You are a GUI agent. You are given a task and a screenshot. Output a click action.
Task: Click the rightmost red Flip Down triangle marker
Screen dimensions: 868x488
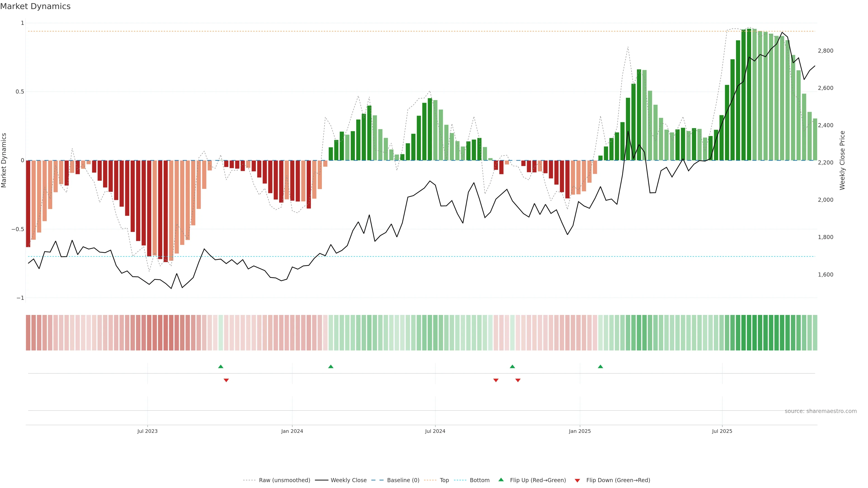coord(518,380)
